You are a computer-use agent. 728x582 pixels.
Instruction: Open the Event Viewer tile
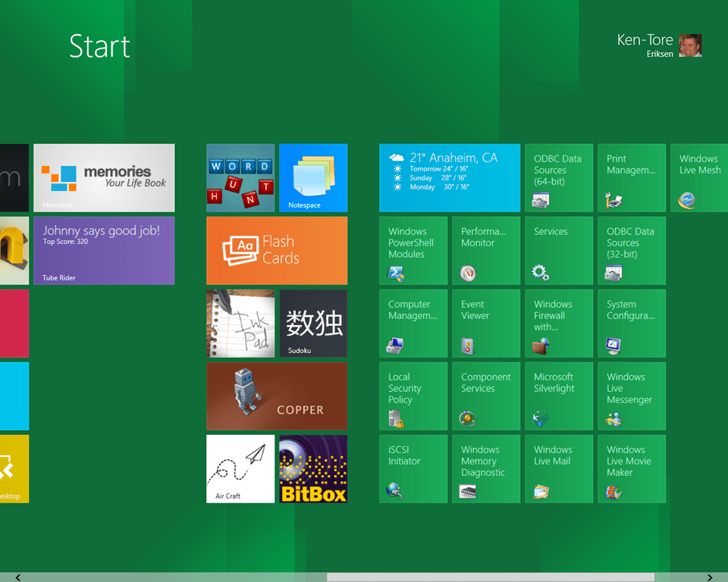click(x=486, y=324)
